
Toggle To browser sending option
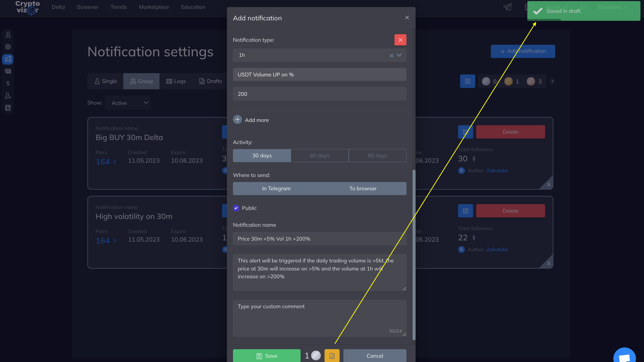[363, 189]
